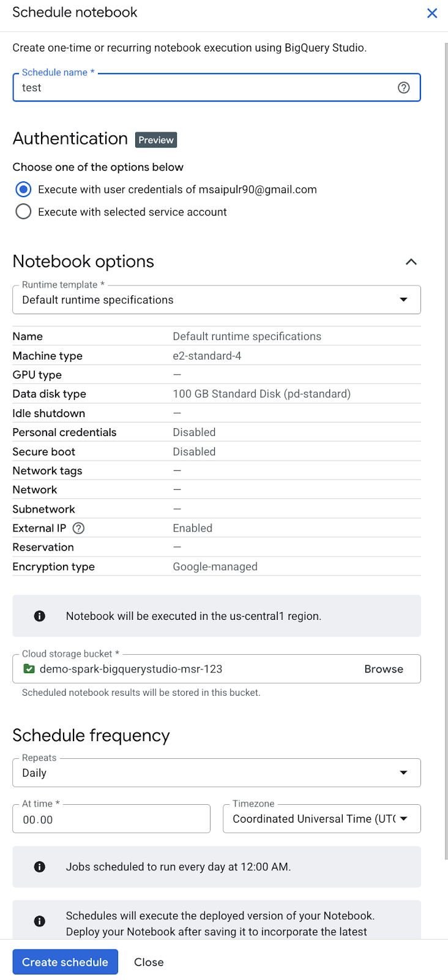Select Execute with selected service account
This screenshot has width=448, height=980.
click(23, 212)
